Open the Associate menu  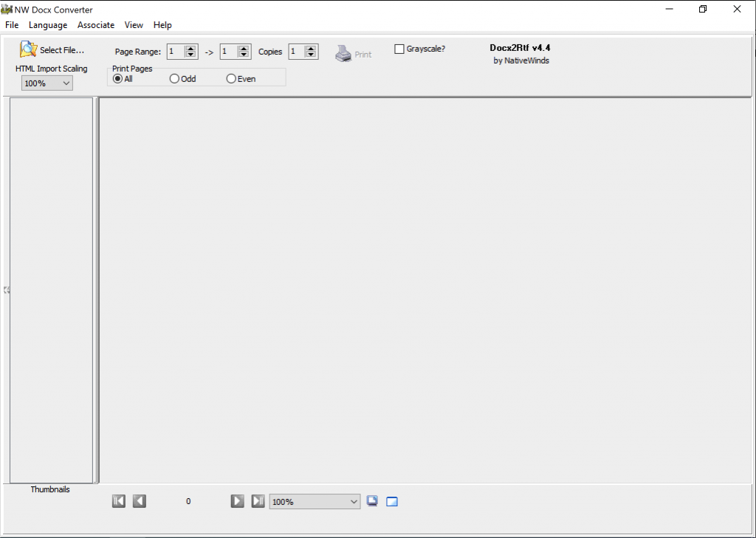[96, 25]
